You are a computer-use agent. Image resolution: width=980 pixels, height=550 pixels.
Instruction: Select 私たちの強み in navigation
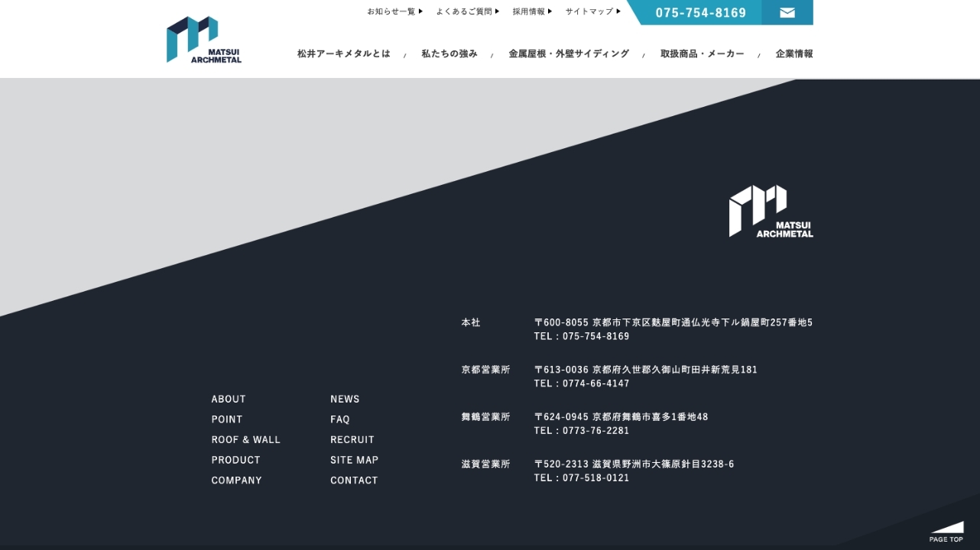coord(449,53)
